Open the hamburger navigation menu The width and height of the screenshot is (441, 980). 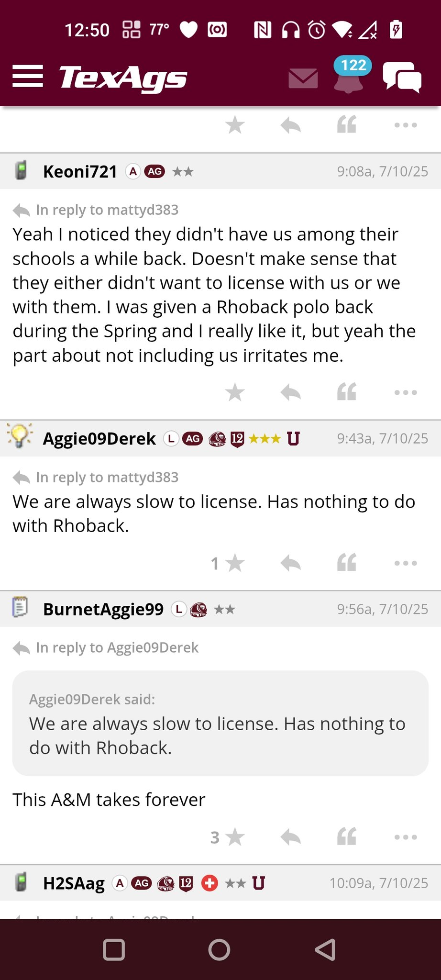pos(28,77)
